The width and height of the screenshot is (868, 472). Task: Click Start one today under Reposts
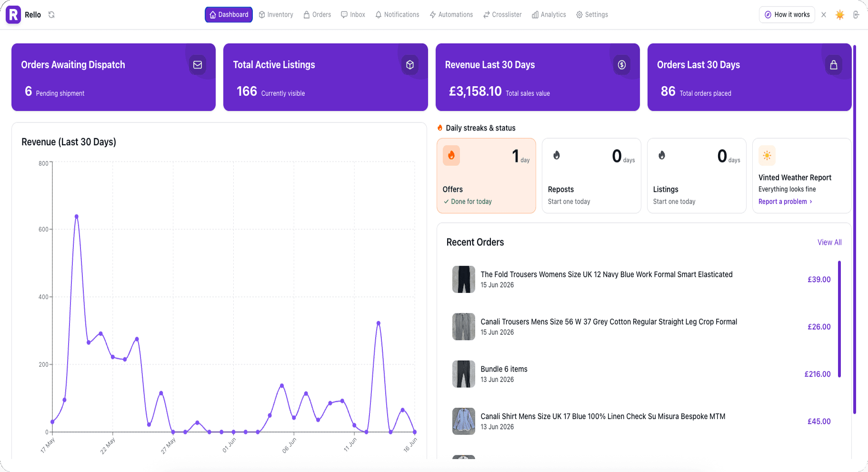point(569,201)
